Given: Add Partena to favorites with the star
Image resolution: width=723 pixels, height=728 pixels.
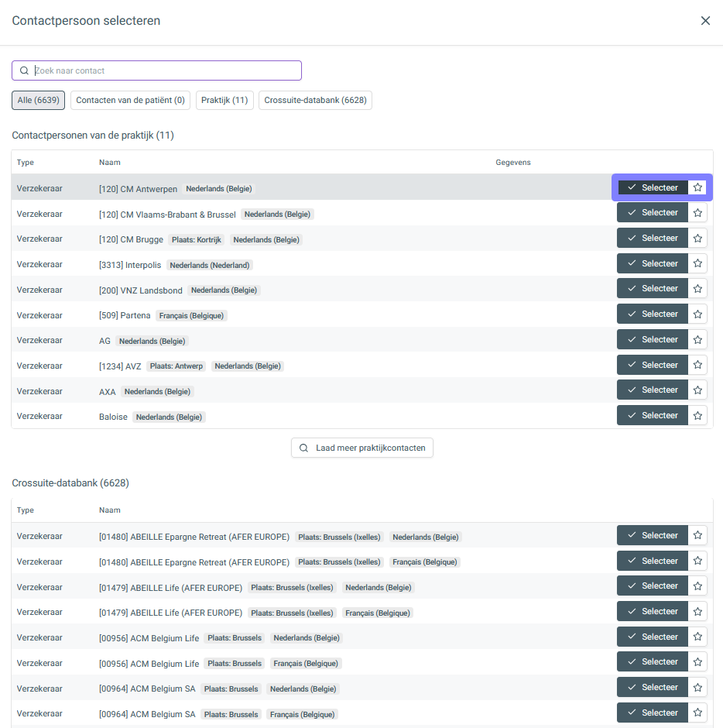Looking at the screenshot, I should [x=697, y=314].
